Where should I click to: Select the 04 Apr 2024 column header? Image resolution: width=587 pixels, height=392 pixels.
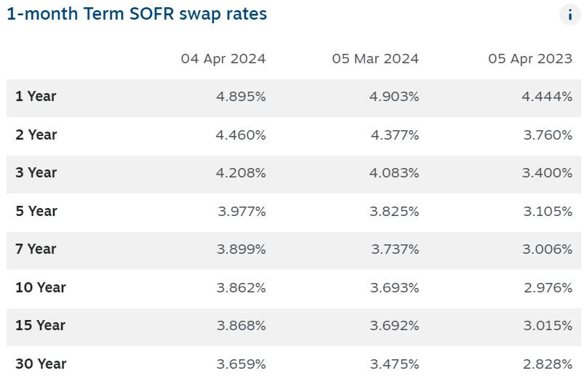coord(223,59)
